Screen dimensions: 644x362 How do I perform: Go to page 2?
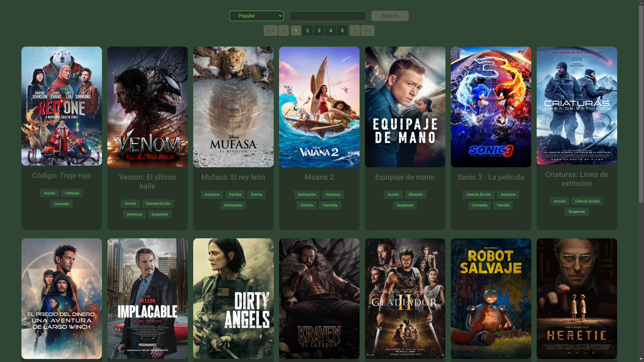point(308,31)
